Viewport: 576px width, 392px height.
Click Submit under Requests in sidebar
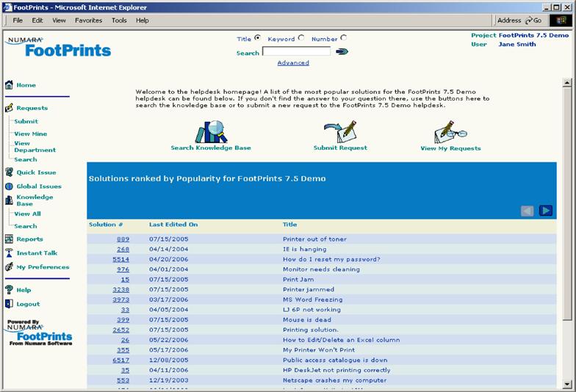26,121
